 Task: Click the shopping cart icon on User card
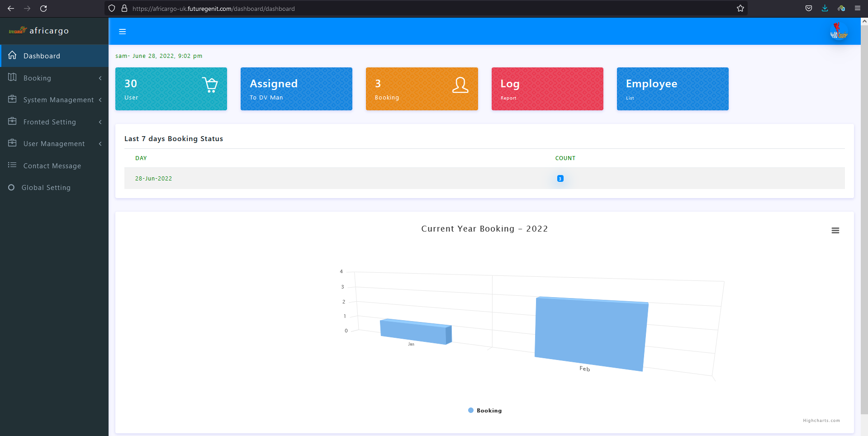[210, 85]
